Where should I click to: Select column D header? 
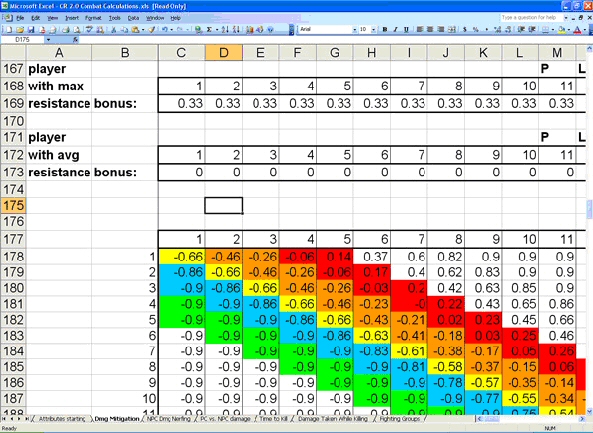point(224,53)
